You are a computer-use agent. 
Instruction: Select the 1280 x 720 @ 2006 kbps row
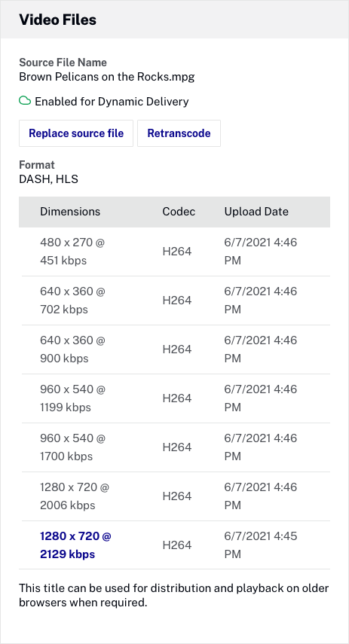[174, 496]
